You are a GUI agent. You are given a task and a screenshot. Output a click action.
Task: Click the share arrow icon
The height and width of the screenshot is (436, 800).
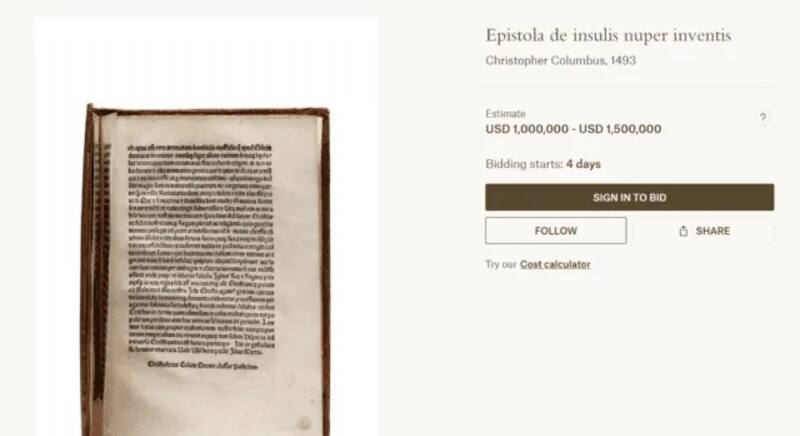pos(683,231)
